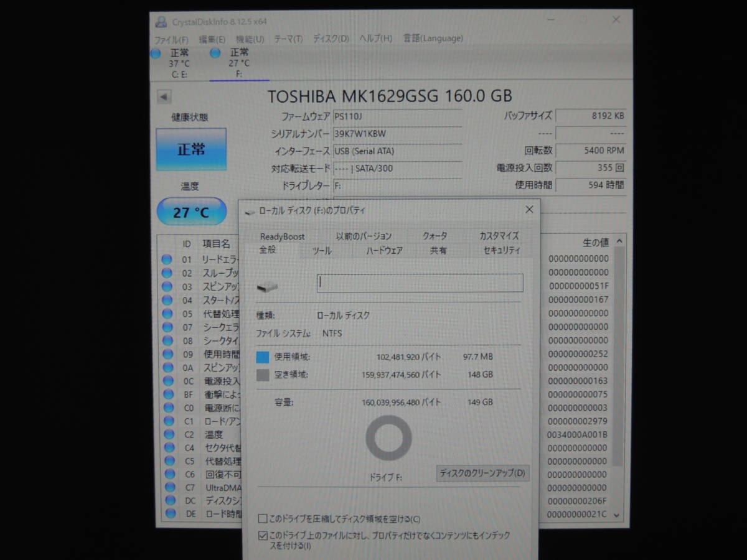Open the 機能(U) menu
Viewport: 747px width, 560px height.
tap(250, 39)
